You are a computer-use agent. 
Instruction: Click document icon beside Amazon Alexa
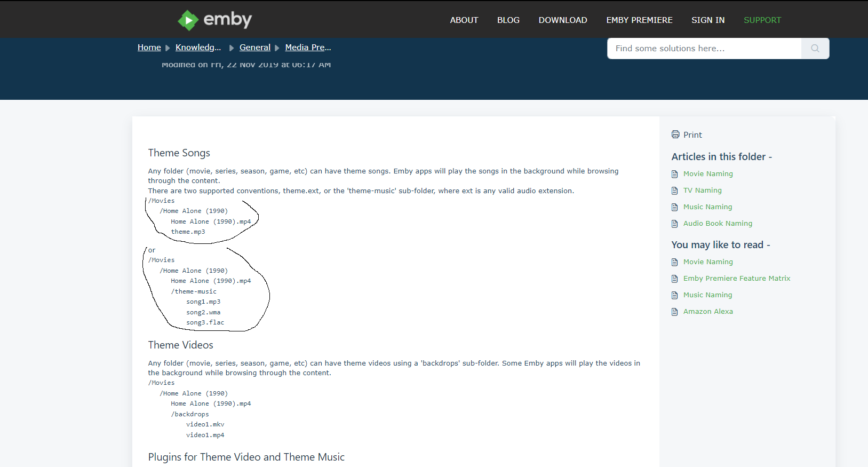tap(675, 312)
